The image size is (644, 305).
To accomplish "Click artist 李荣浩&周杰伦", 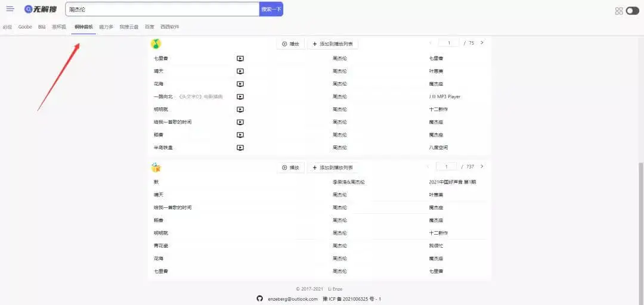I will click(348, 182).
